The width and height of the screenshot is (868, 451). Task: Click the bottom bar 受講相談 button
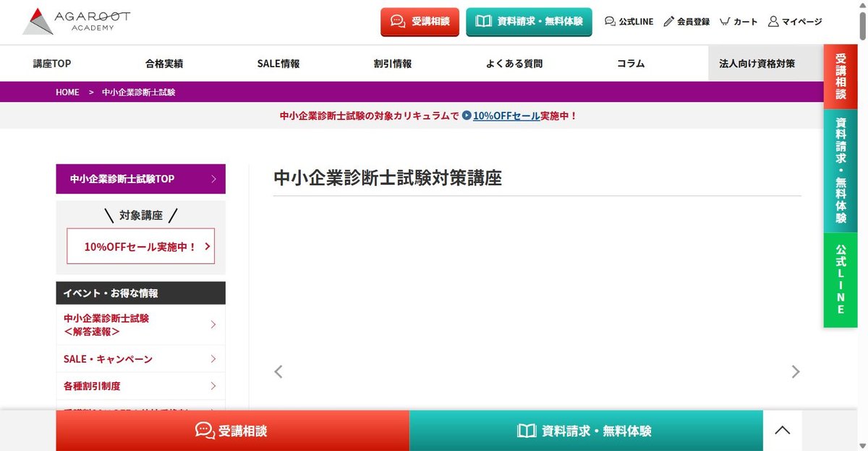[232, 431]
